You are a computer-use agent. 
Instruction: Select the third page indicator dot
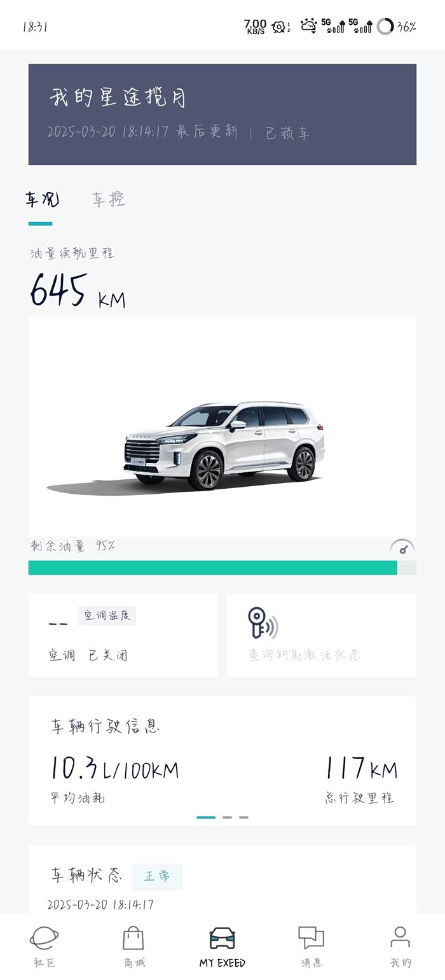coord(243,817)
